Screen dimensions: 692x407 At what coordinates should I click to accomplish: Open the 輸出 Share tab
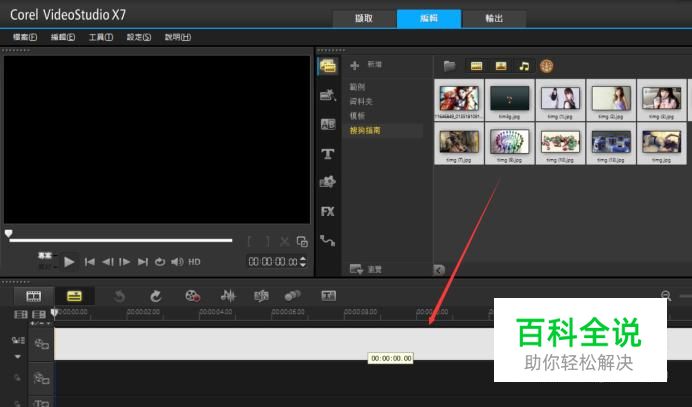494,19
